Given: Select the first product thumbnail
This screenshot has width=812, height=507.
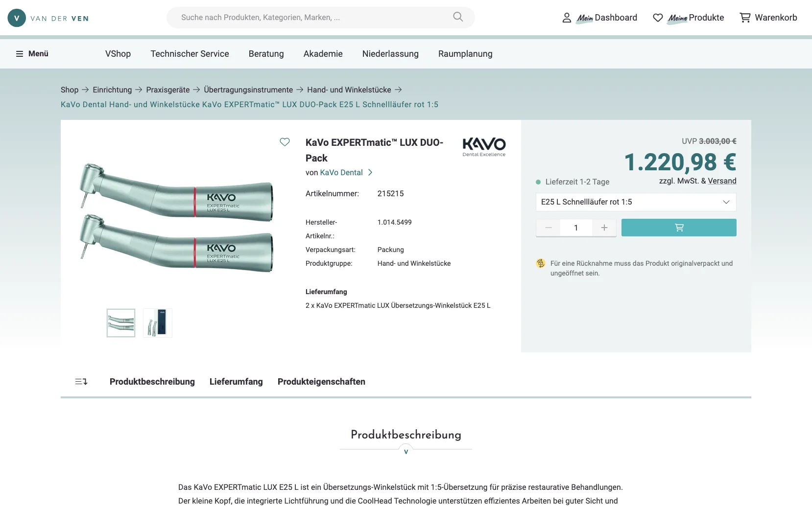Looking at the screenshot, I should coord(121,323).
